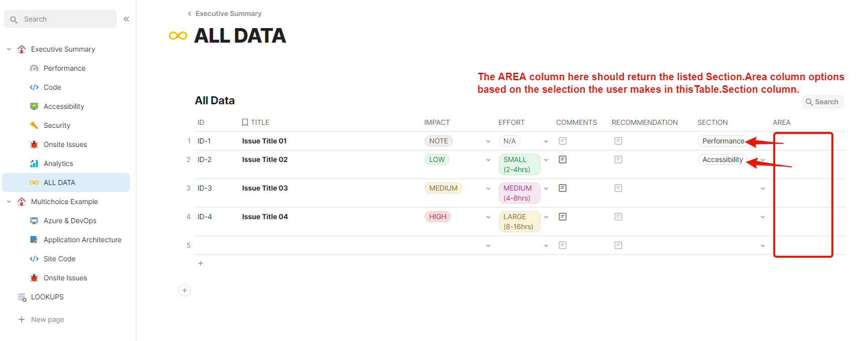Click the Analytics bar chart icon
This screenshot has width=868, height=341.
coord(34,163)
